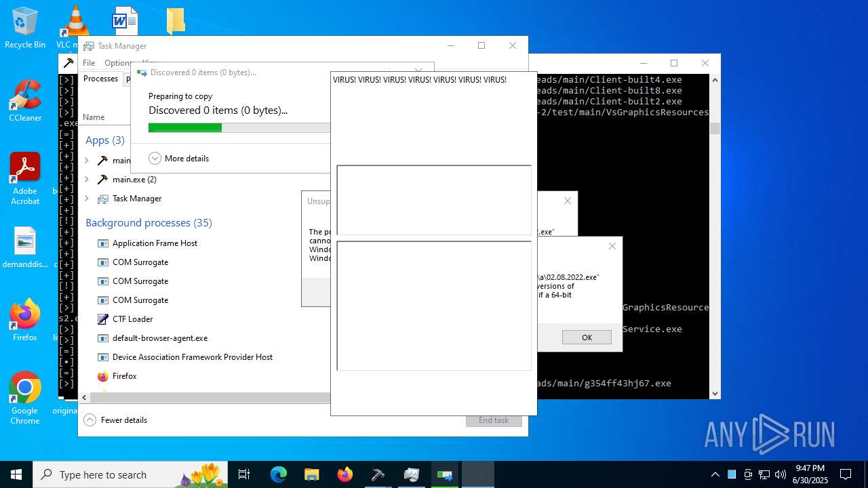Click the VIRUS! VIRUS! warning text
The image size is (868, 488).
coord(420,80)
